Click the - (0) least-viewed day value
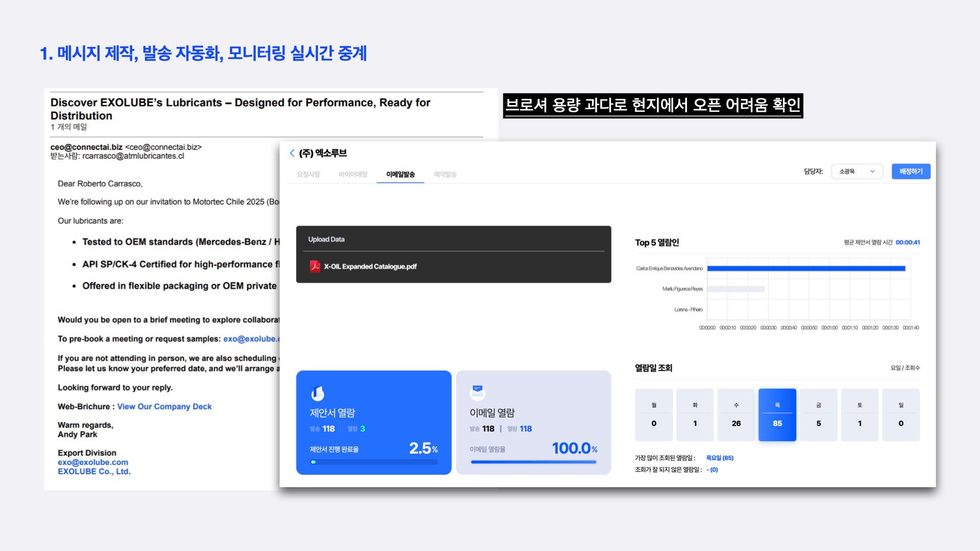The image size is (980, 551). pos(712,470)
